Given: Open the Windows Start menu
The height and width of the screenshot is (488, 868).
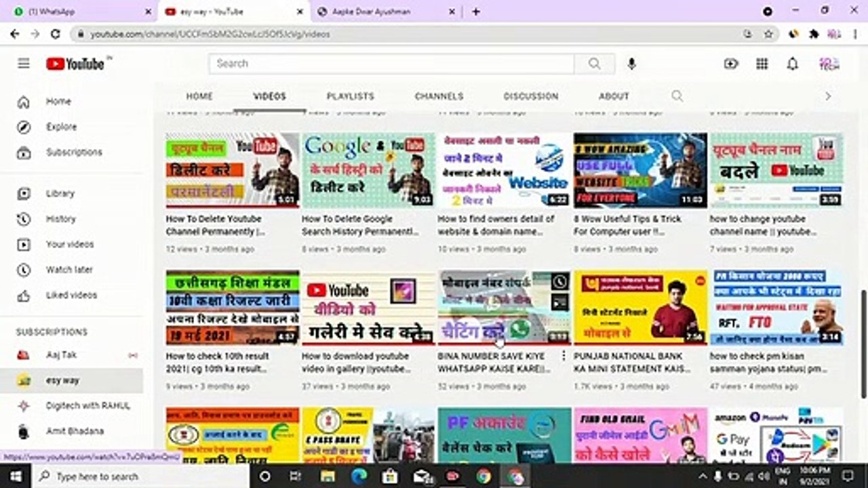Looking at the screenshot, I should point(15,476).
